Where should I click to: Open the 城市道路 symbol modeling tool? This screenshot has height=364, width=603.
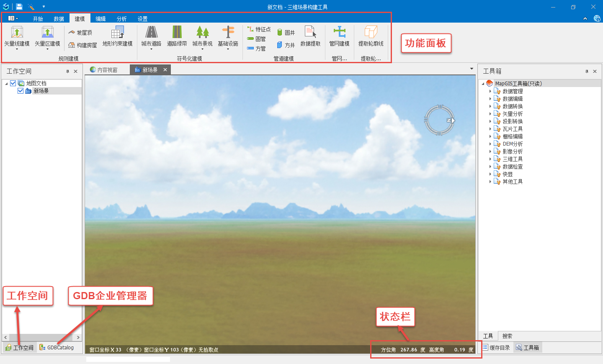coord(151,33)
